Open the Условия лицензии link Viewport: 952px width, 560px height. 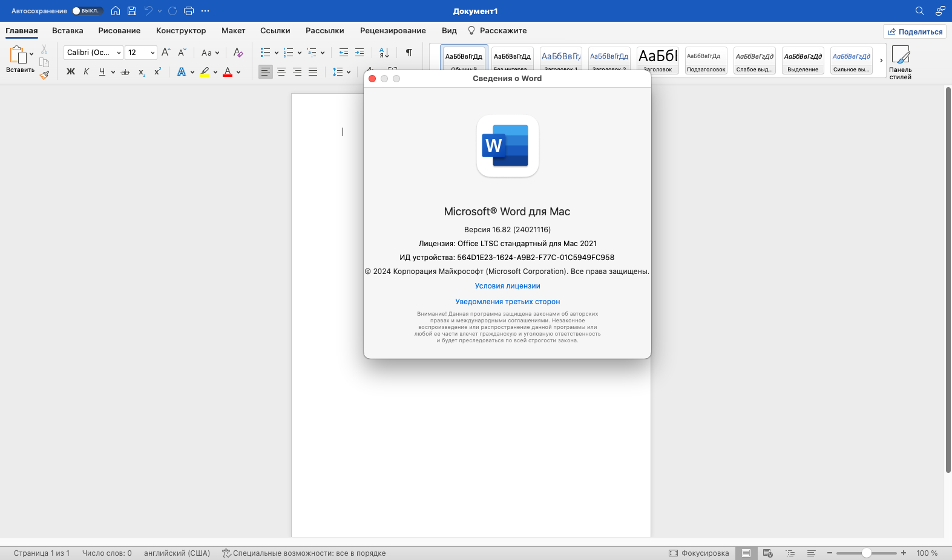point(507,286)
